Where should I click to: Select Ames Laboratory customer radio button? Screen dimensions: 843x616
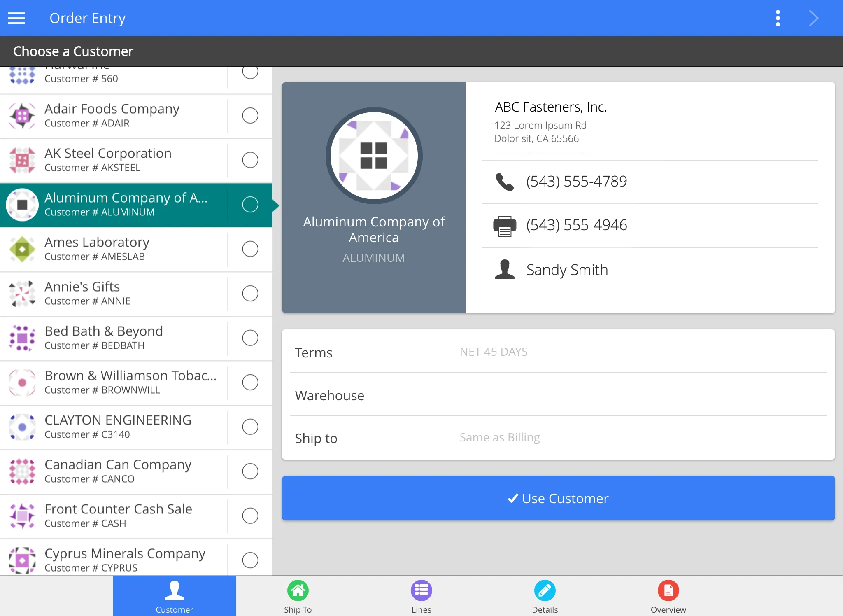251,250
